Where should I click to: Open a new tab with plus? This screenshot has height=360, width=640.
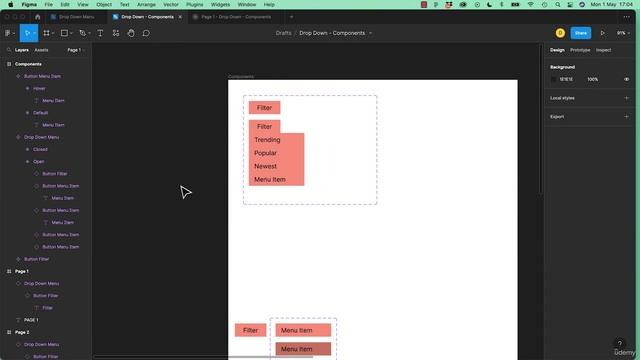(x=291, y=17)
